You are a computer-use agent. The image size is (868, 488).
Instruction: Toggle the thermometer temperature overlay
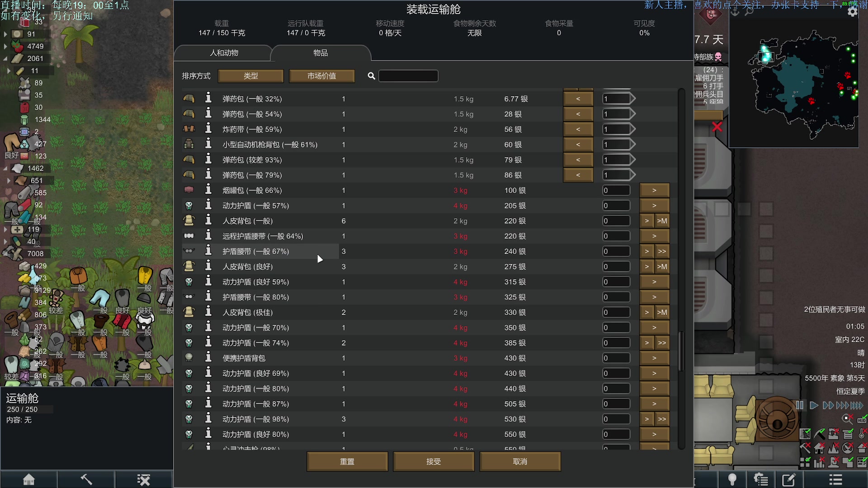[x=862, y=434]
